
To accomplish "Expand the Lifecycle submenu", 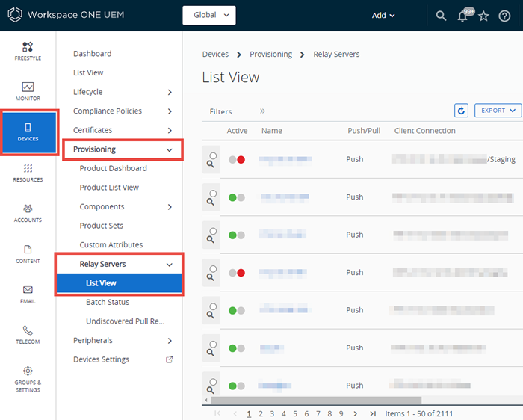I will point(170,92).
